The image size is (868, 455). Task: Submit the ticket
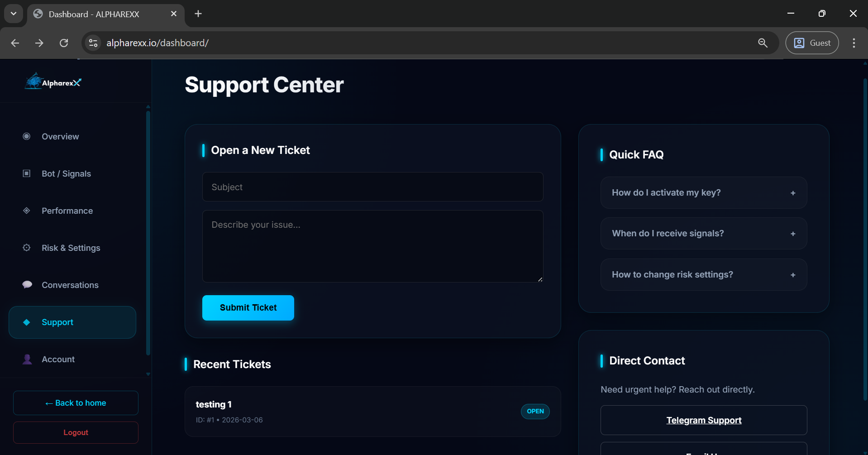click(248, 308)
